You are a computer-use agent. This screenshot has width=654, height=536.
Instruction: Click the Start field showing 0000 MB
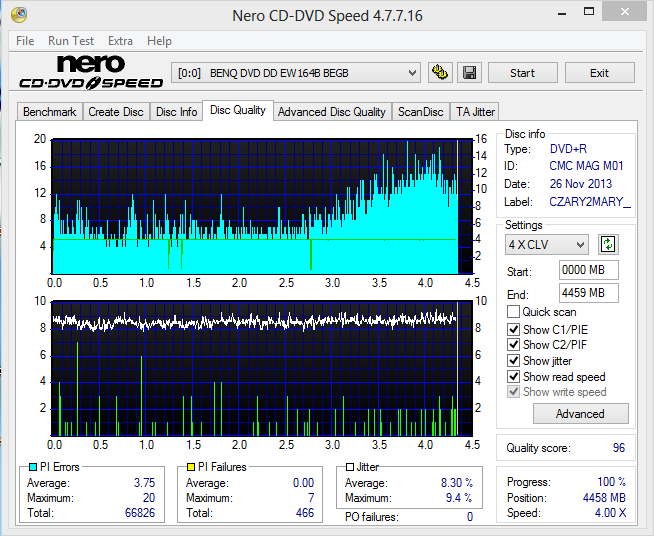click(x=589, y=270)
